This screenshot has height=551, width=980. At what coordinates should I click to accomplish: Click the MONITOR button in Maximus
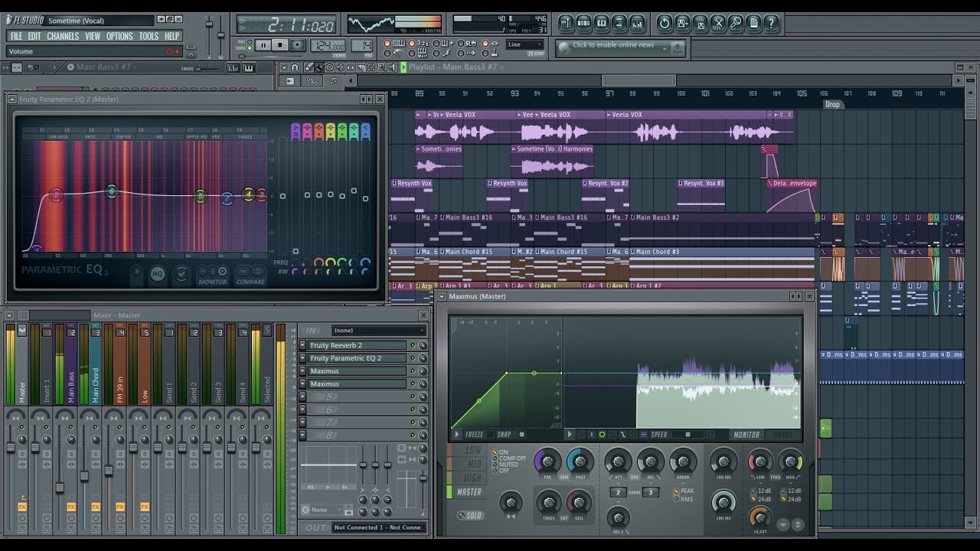pos(746,435)
